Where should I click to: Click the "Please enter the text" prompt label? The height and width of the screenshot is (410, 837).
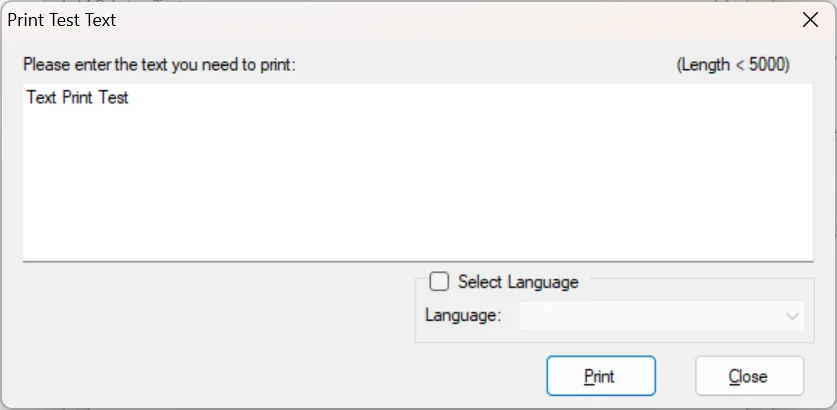pyautogui.click(x=160, y=65)
